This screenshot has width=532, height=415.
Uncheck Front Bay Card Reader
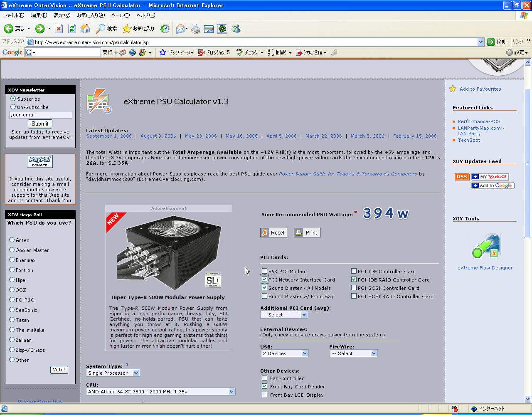tap(264, 386)
